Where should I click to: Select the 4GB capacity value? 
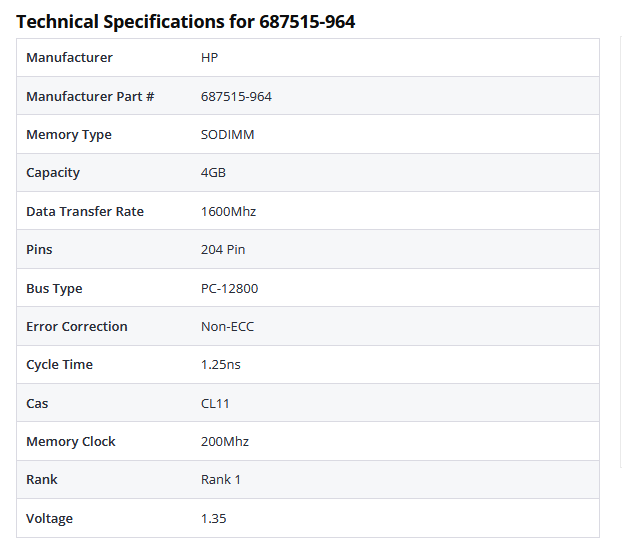tap(213, 173)
